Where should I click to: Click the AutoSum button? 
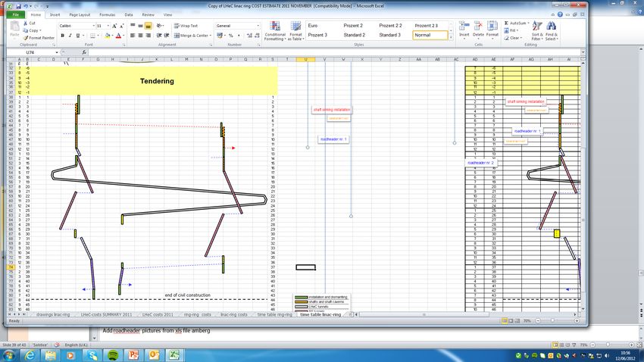[516, 23]
